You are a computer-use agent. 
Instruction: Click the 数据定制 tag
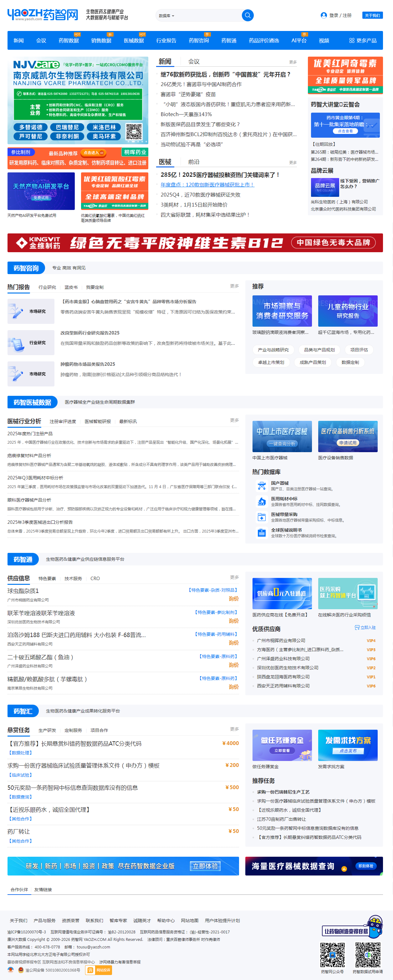(x=350, y=362)
